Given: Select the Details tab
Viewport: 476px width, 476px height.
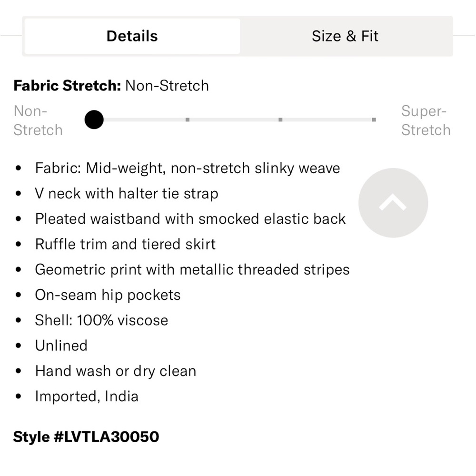Looking at the screenshot, I should 132,36.
